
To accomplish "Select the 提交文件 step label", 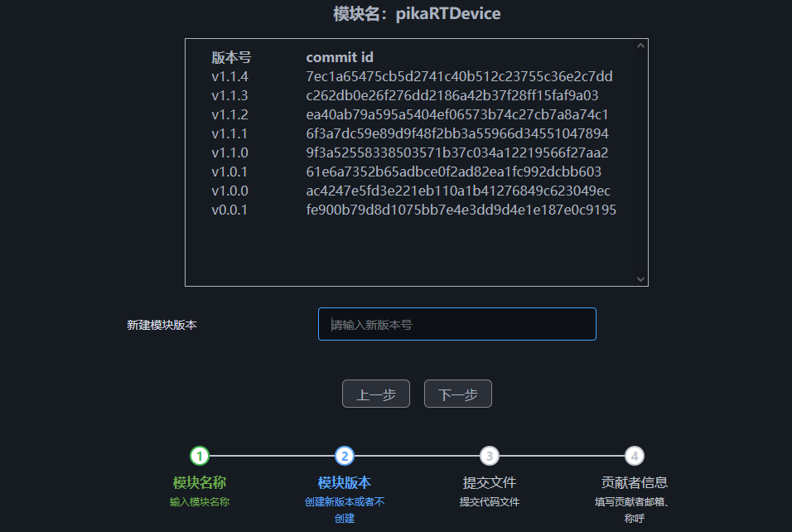I will coord(489,483).
